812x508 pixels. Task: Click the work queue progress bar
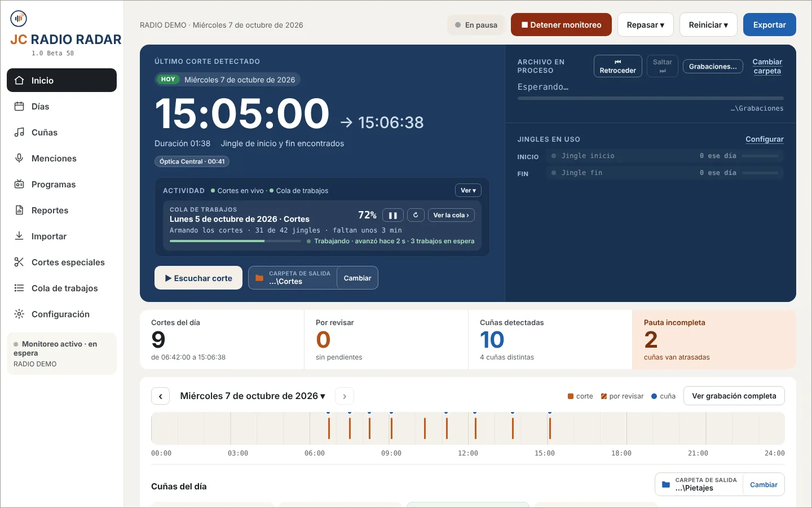tap(235, 241)
